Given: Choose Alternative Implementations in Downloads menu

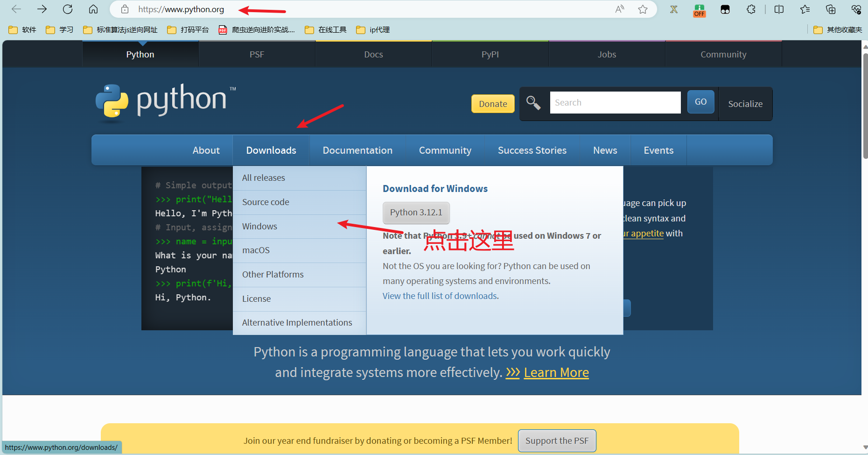Looking at the screenshot, I should [300, 323].
